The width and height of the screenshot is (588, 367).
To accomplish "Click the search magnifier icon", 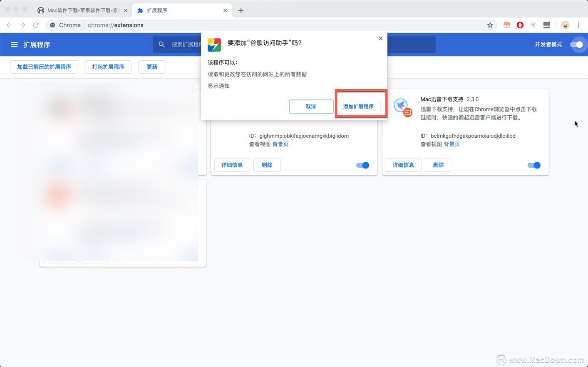I will click(x=162, y=44).
